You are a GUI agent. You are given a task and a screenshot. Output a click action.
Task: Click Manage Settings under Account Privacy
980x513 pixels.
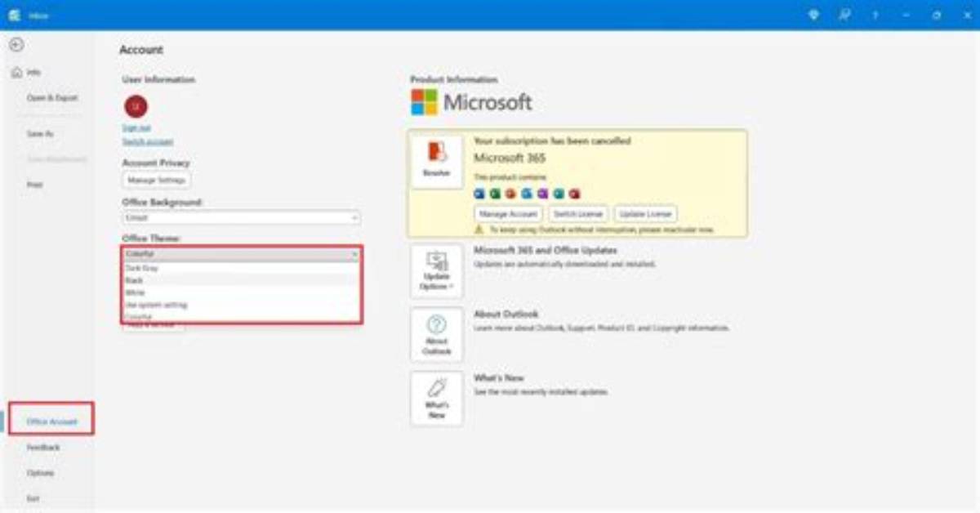[x=157, y=180]
